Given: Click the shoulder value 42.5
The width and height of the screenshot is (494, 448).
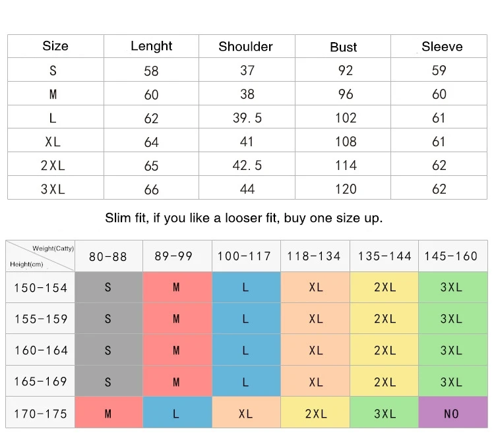Looking at the screenshot, I should [247, 165].
